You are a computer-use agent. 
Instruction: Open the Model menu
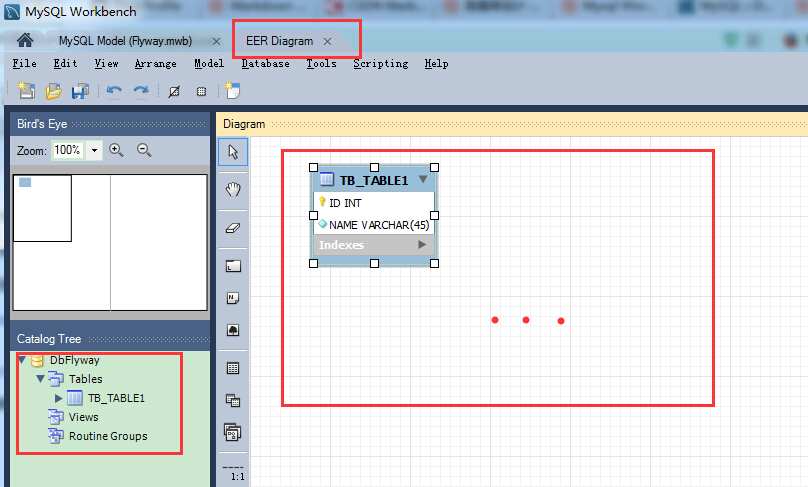[209, 63]
